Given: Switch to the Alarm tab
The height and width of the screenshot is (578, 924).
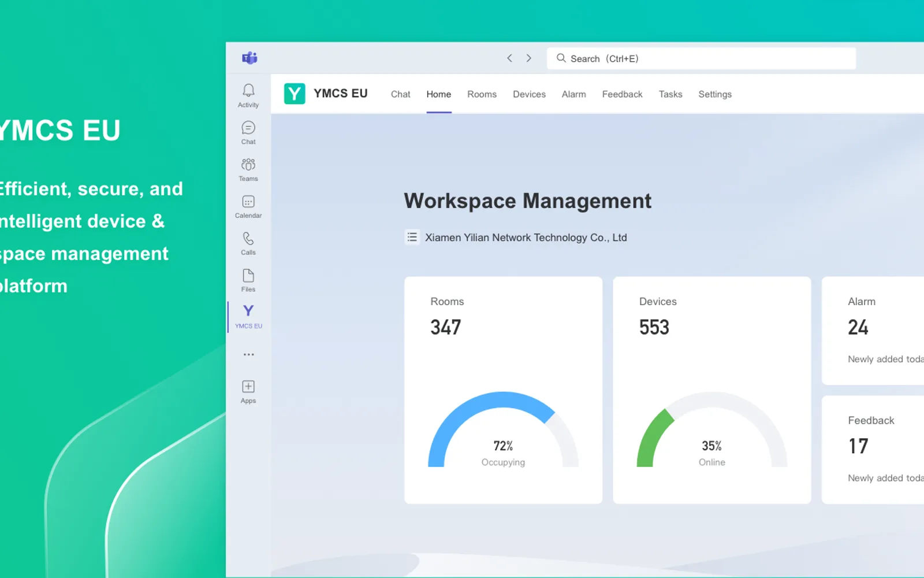Looking at the screenshot, I should click(573, 94).
